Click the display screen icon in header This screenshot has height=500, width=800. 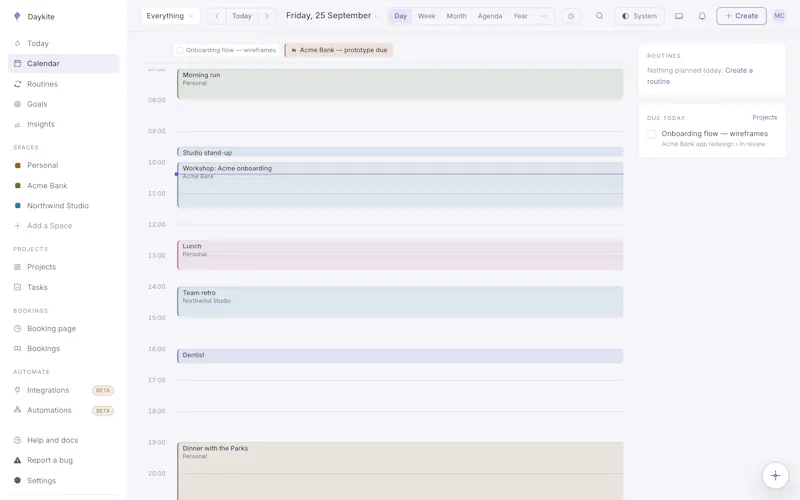[679, 16]
